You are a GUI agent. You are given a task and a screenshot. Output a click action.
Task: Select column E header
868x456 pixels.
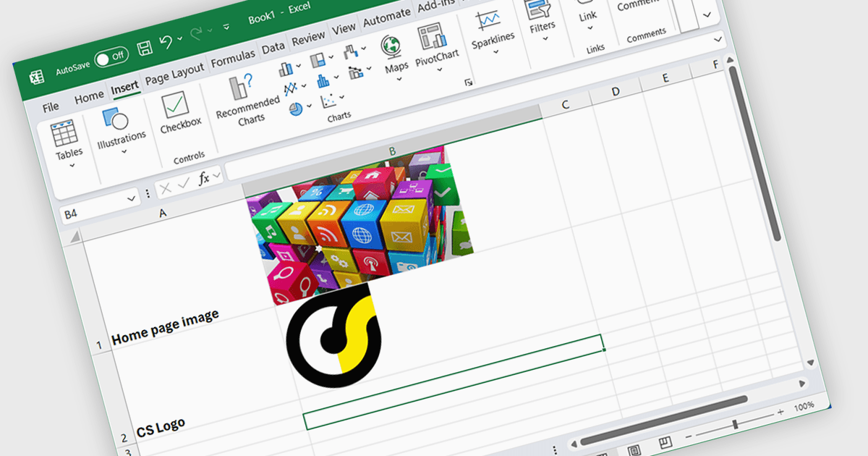(x=665, y=79)
